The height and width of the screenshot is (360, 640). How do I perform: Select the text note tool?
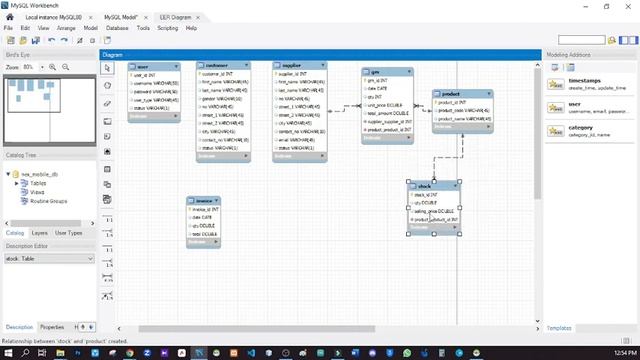click(107, 136)
